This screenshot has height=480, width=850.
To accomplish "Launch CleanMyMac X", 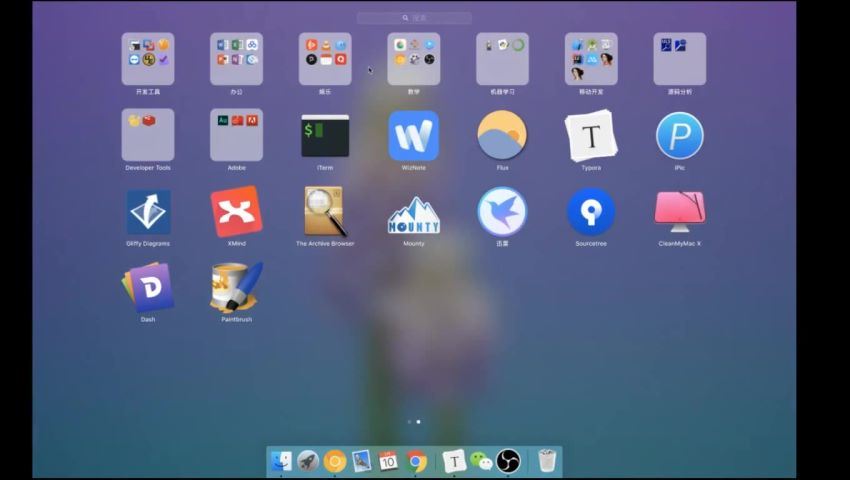I will (680, 212).
